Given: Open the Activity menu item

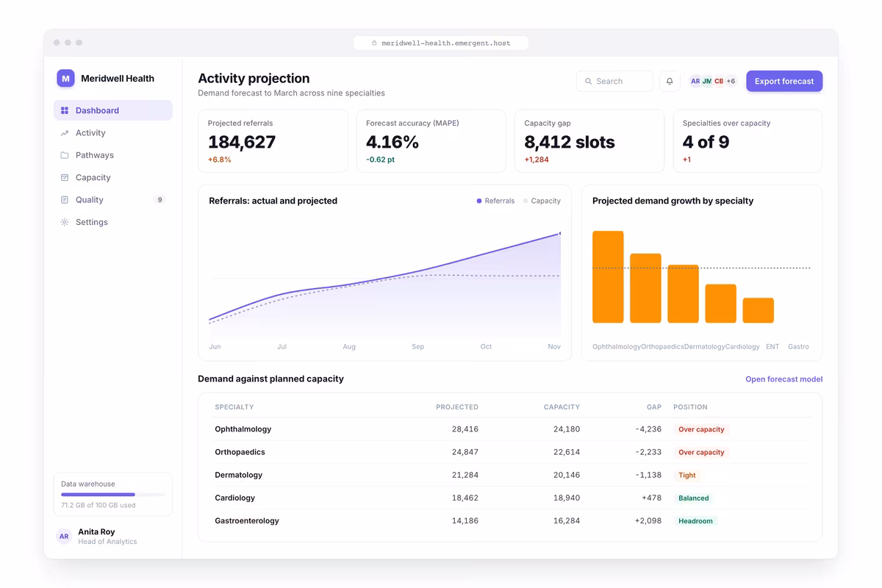Looking at the screenshot, I should point(113,133).
